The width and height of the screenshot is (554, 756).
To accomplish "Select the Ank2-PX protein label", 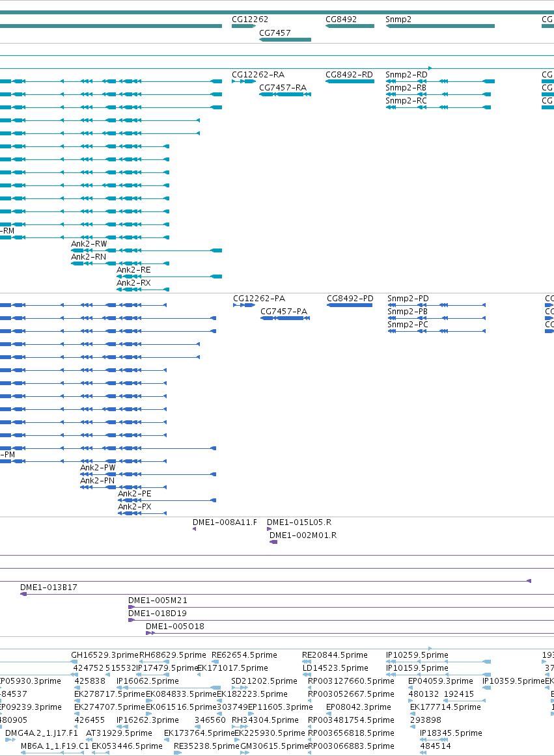I will [135, 507].
